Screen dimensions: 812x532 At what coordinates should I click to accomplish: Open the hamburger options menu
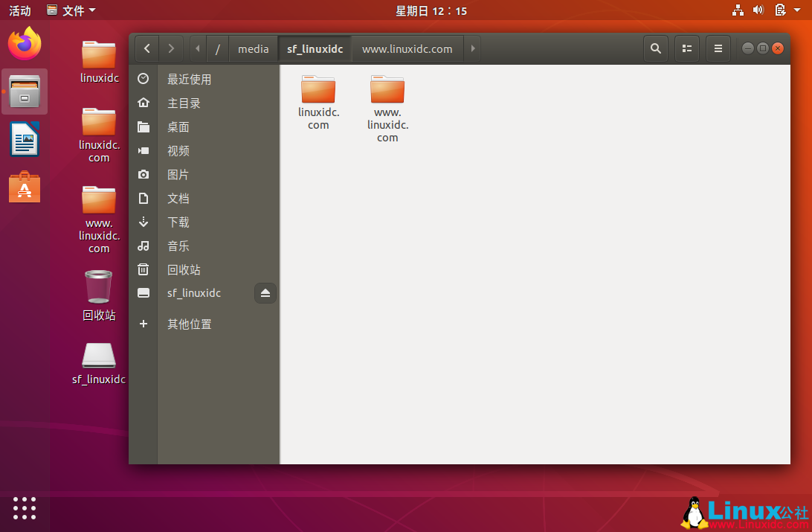718,48
